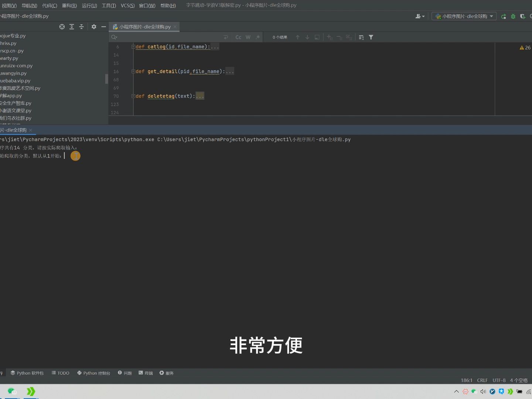Open 问题 problems tool window
The height and width of the screenshot is (399, 532).
[125, 373]
